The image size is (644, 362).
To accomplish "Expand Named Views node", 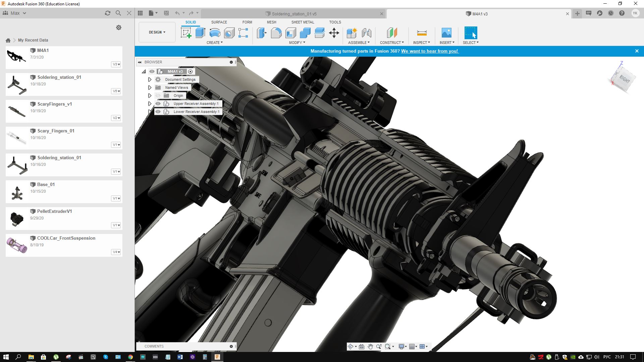I will 150,87.
